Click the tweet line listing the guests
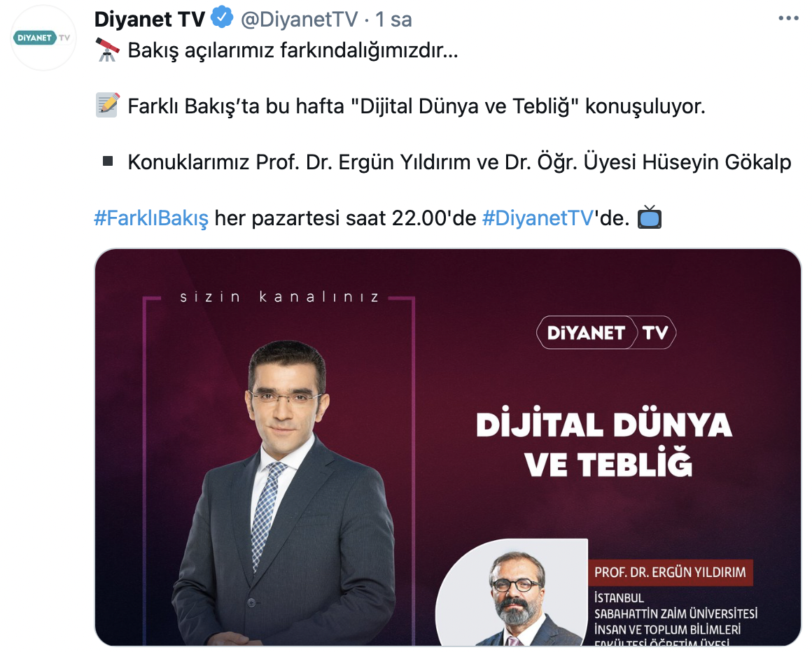812x652 pixels. tap(459, 162)
